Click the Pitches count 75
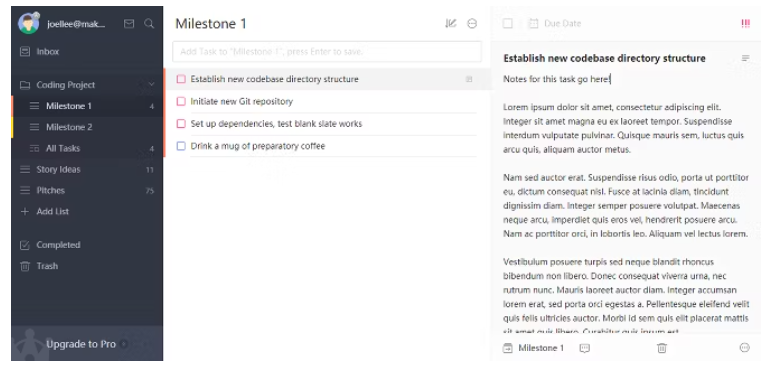The width and height of the screenshot is (775, 372). click(150, 191)
